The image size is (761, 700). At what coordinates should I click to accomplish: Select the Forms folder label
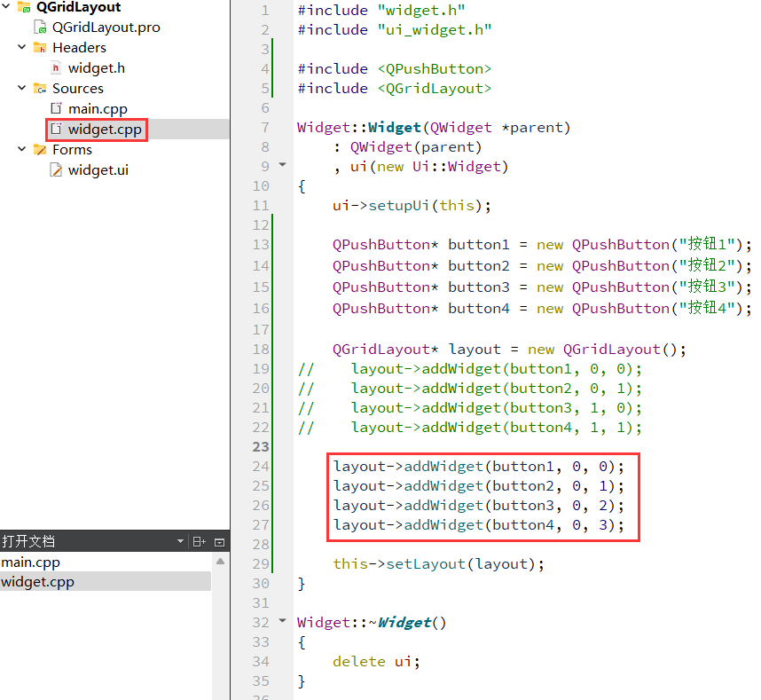(72, 150)
